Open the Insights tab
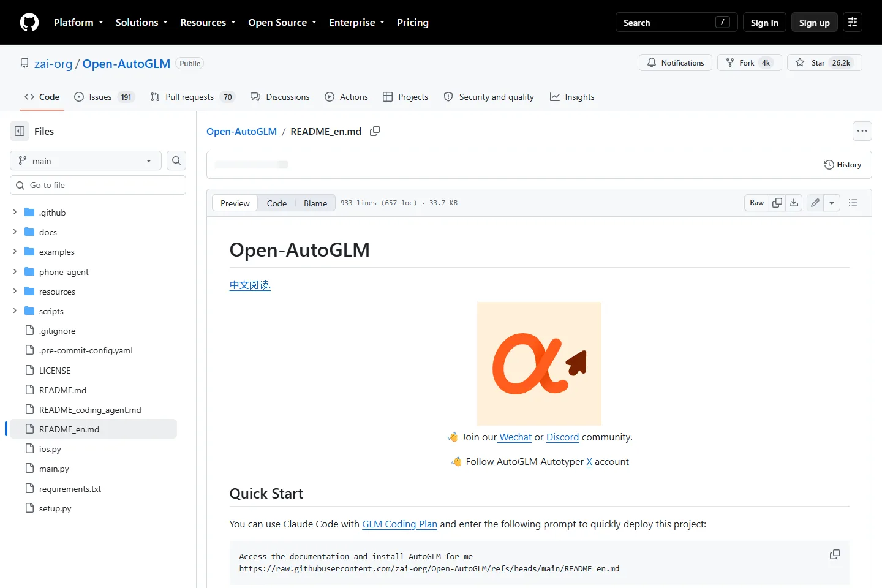The height and width of the screenshot is (588, 882). tap(572, 97)
